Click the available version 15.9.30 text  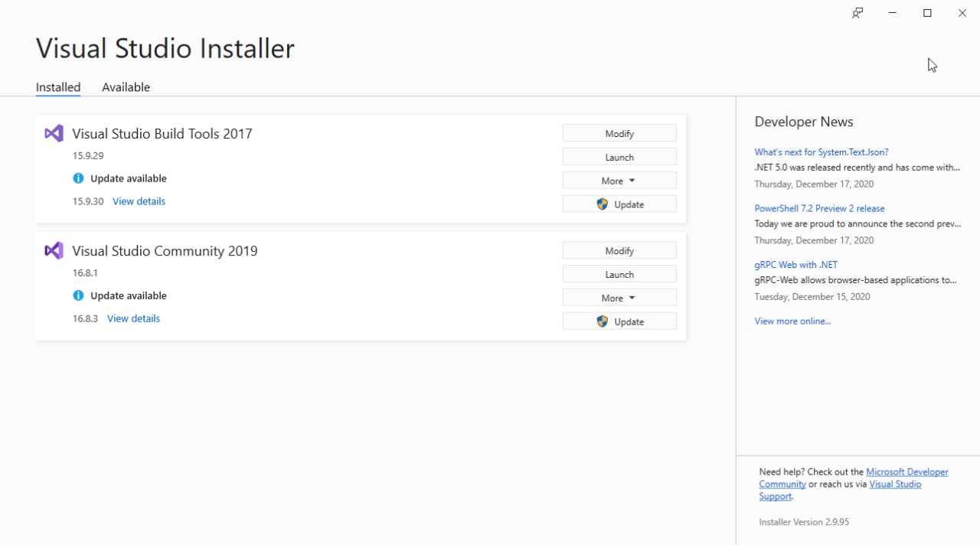pyautogui.click(x=88, y=201)
